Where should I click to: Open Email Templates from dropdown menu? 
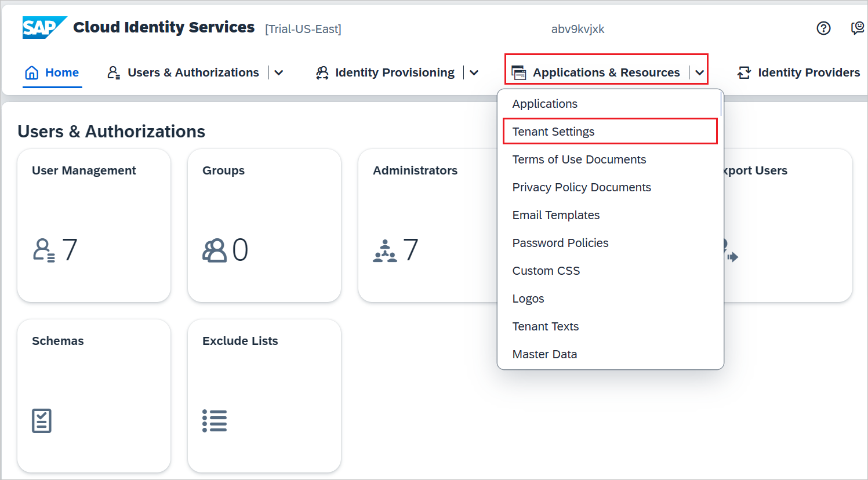coord(555,215)
